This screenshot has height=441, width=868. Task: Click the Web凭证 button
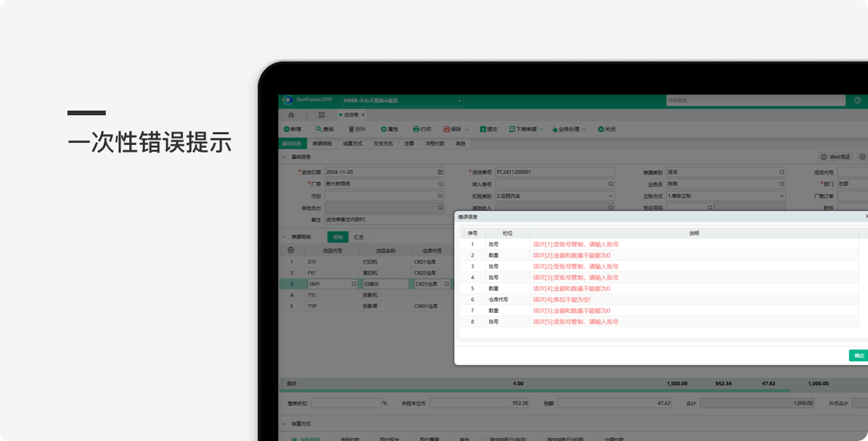tap(835, 156)
